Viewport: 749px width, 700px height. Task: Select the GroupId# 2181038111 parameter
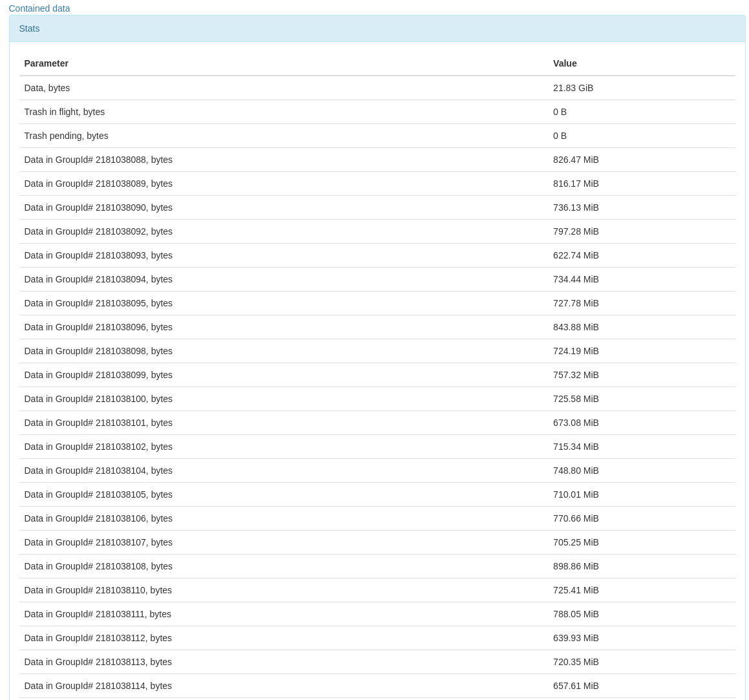(98, 614)
